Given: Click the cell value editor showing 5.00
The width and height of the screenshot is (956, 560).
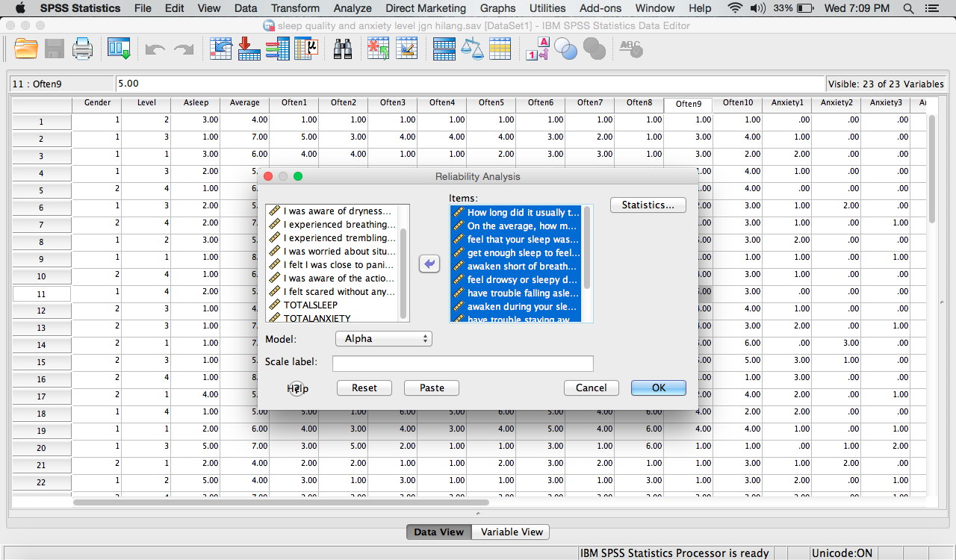Looking at the screenshot, I should tap(471, 84).
